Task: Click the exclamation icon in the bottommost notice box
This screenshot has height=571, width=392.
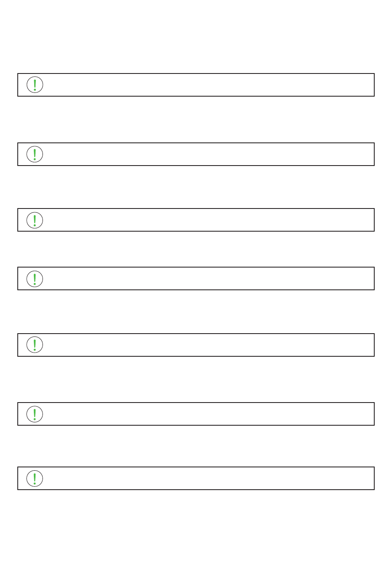Action: [35, 479]
